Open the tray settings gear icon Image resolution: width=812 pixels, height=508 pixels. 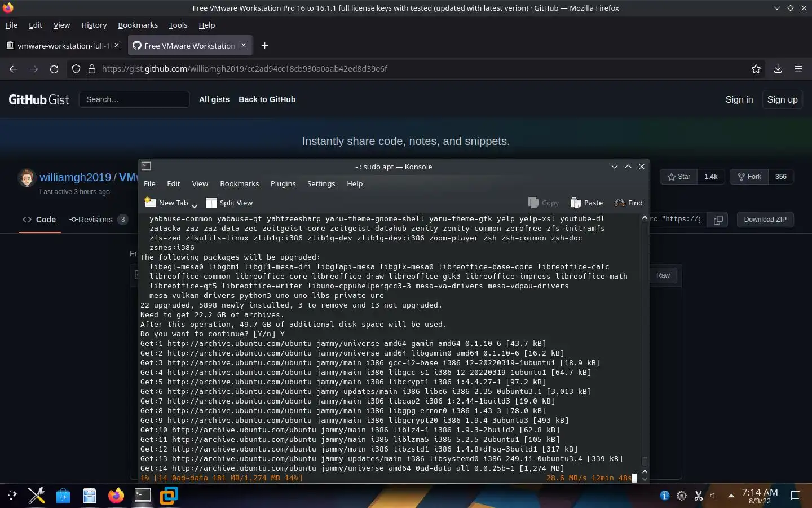coord(682,496)
